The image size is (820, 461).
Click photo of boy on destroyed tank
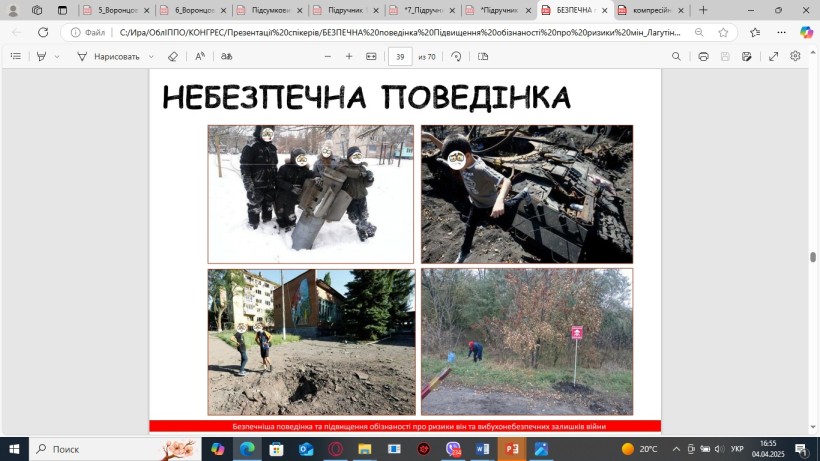(x=527, y=194)
